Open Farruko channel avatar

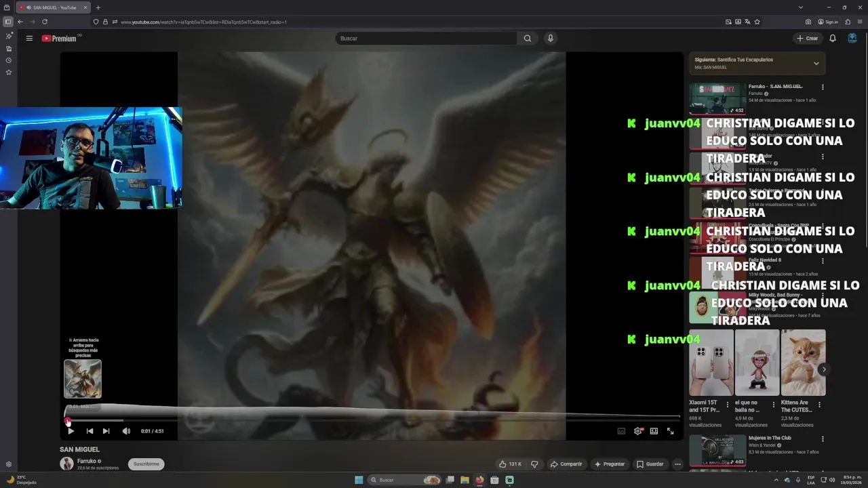pos(66,464)
